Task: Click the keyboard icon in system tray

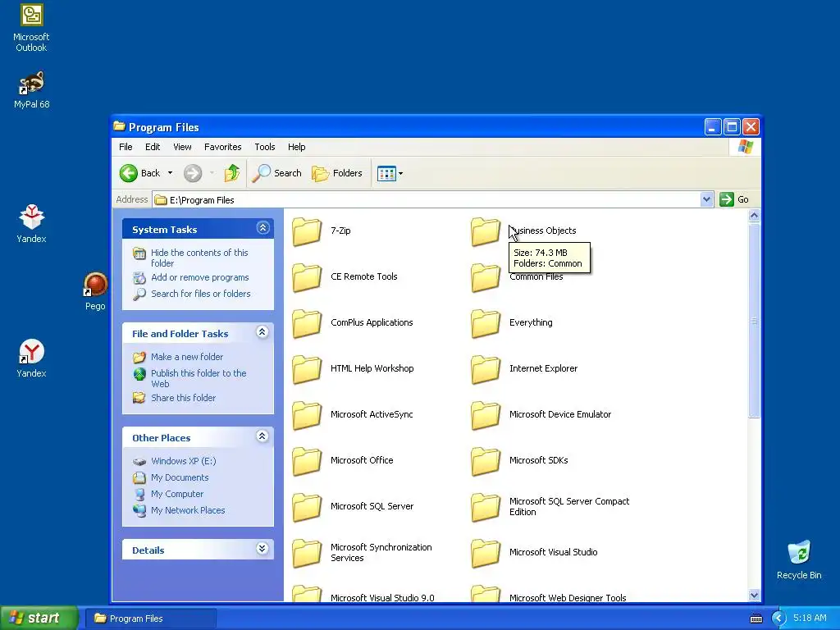Action: tap(756, 619)
